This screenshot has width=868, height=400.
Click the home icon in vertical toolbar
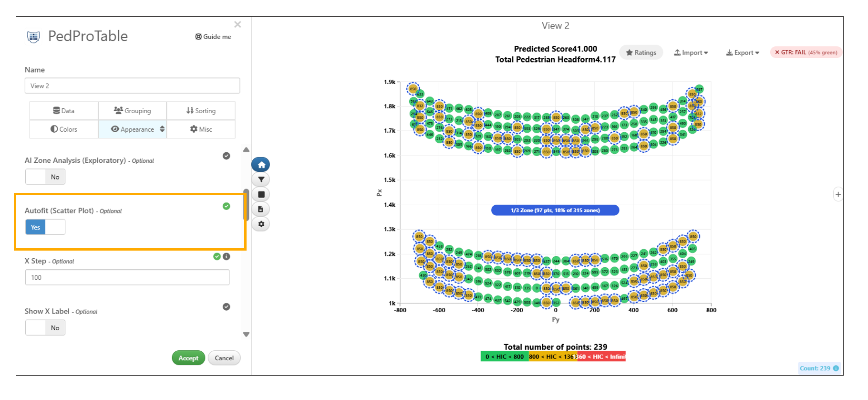pyautogui.click(x=261, y=165)
